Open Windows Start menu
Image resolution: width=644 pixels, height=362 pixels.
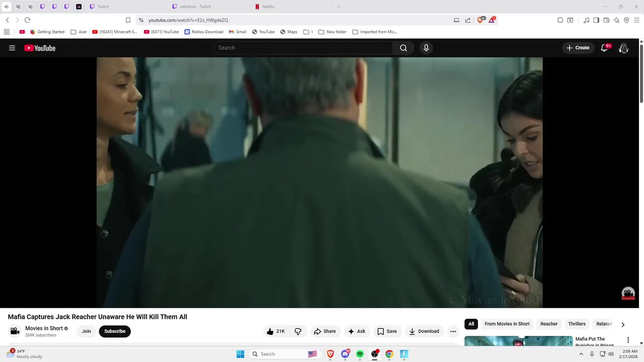pyautogui.click(x=240, y=354)
